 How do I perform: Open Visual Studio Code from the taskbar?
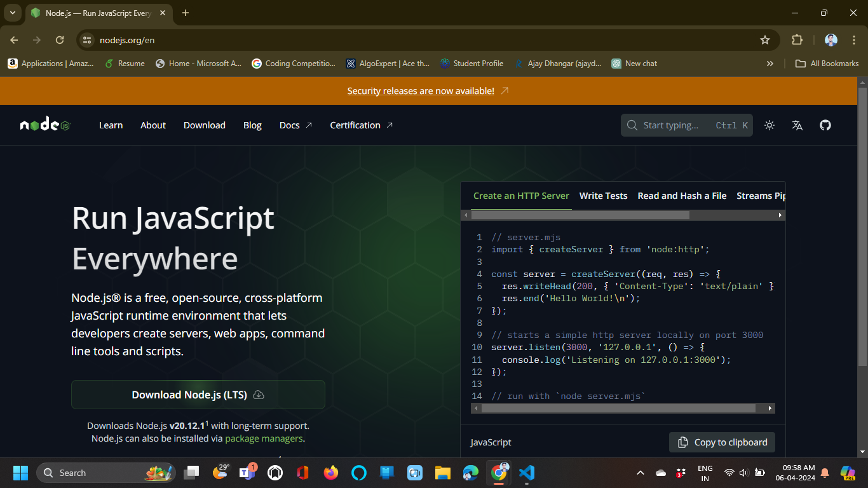click(x=527, y=473)
